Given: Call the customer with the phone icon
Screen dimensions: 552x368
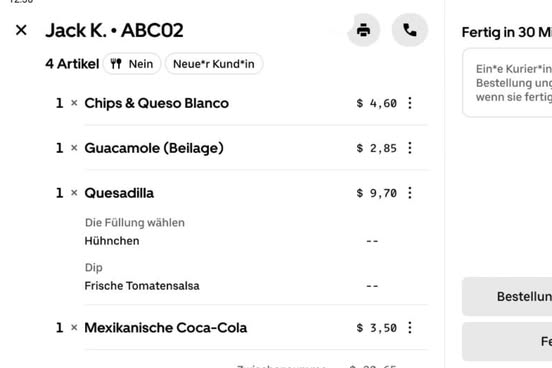Looking at the screenshot, I should click(x=410, y=30).
